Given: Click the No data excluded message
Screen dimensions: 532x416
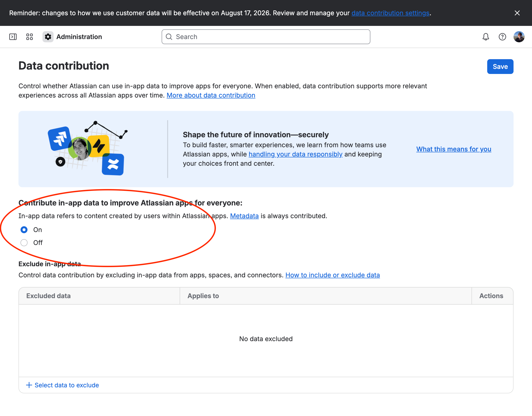Looking at the screenshot, I should [266, 339].
